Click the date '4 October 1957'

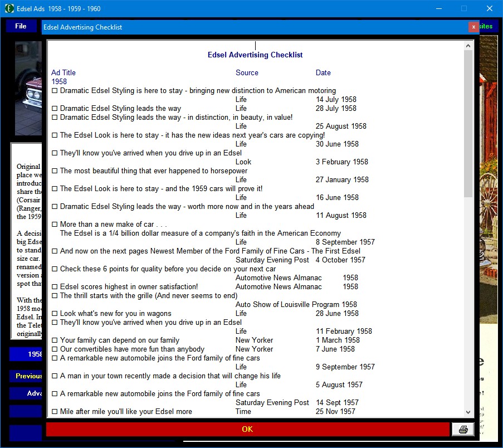340,260
